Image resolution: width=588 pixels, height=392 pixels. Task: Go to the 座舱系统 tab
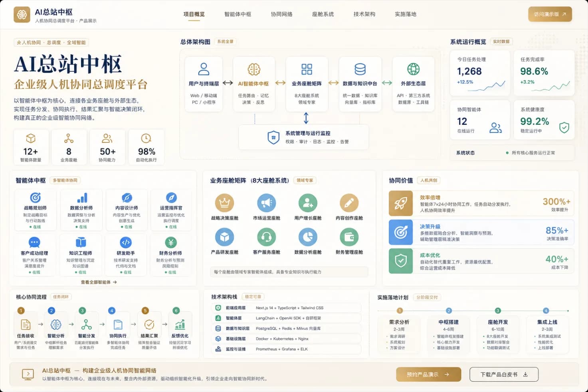tap(323, 14)
